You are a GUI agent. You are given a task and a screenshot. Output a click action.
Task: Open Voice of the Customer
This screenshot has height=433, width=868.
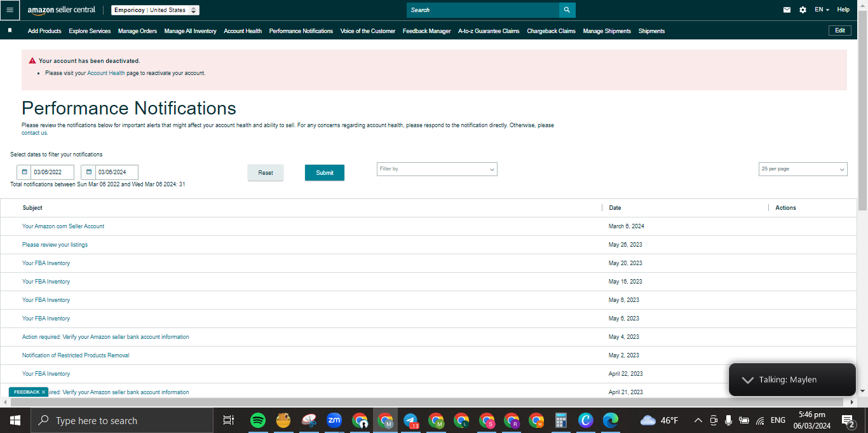367,31
